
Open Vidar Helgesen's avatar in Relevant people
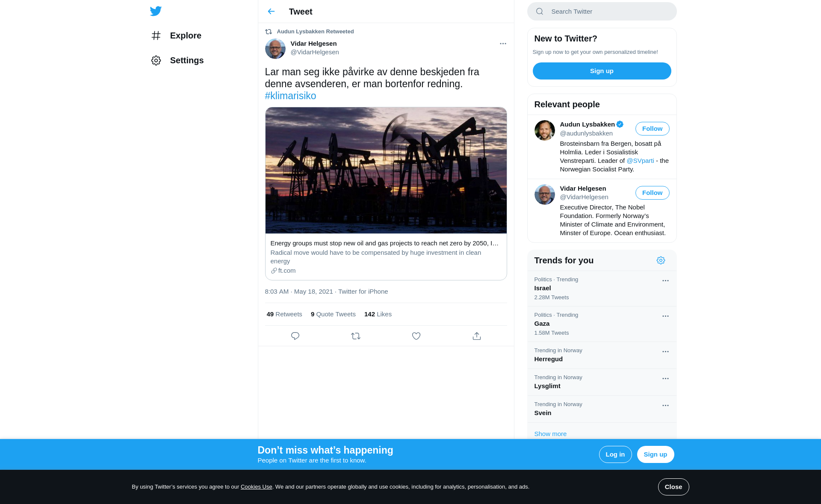coord(545,195)
